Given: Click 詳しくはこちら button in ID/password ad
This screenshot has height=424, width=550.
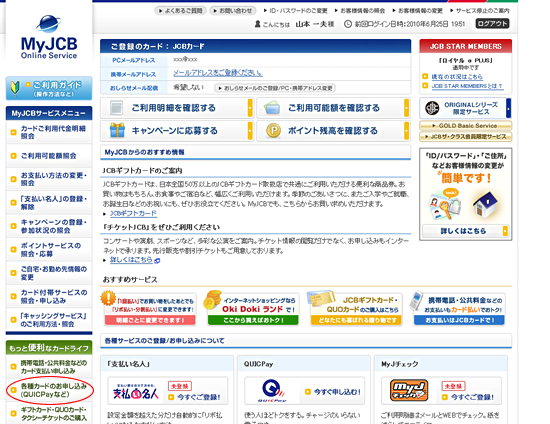Looking at the screenshot, I should coord(465,231).
